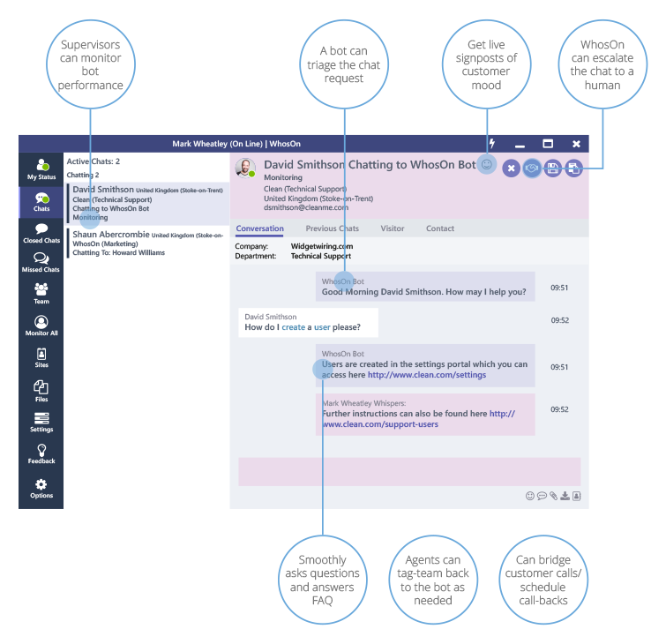The image size is (666, 644).
Task: Click the handshake escalate chat button
Action: coord(532,168)
